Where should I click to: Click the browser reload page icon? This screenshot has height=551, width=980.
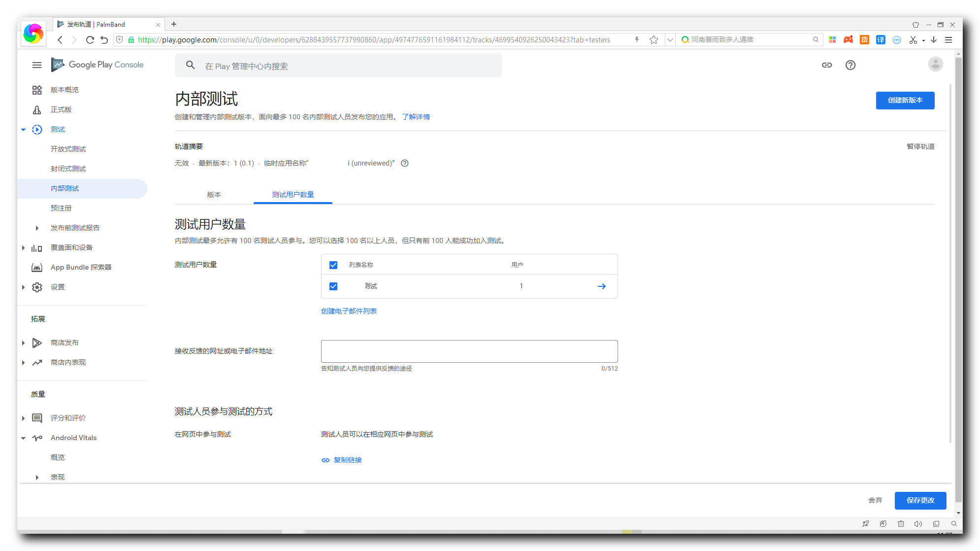[x=90, y=40]
